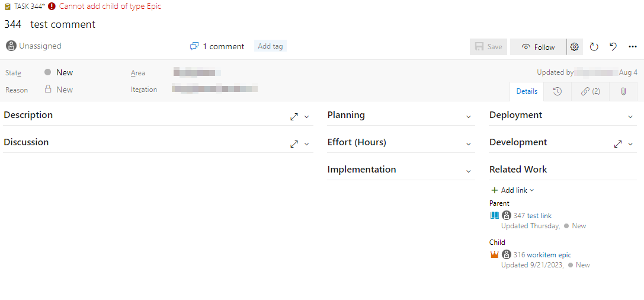Click the refresh work item icon
This screenshot has height=300, width=644.
594,47
